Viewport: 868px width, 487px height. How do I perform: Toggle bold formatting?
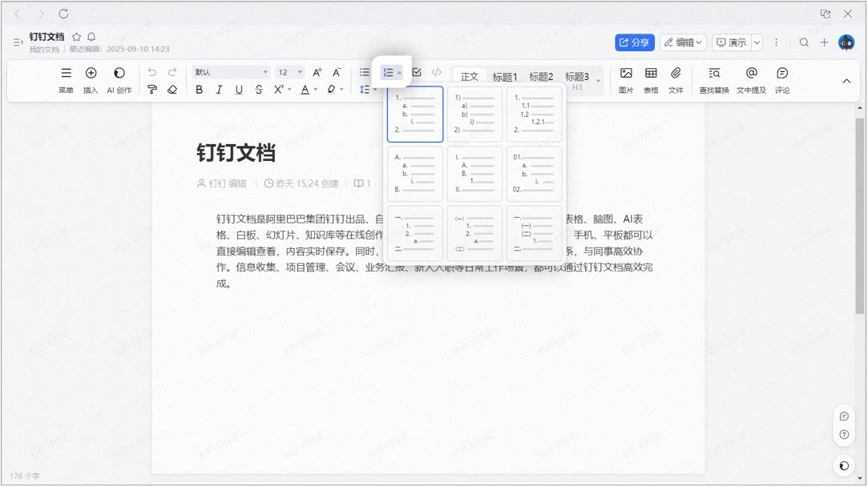200,90
